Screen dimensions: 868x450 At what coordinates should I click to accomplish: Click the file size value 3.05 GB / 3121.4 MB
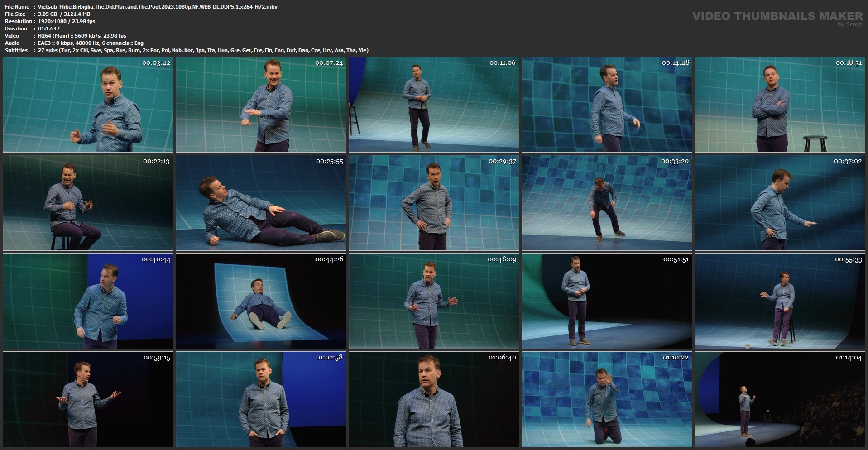(x=64, y=14)
